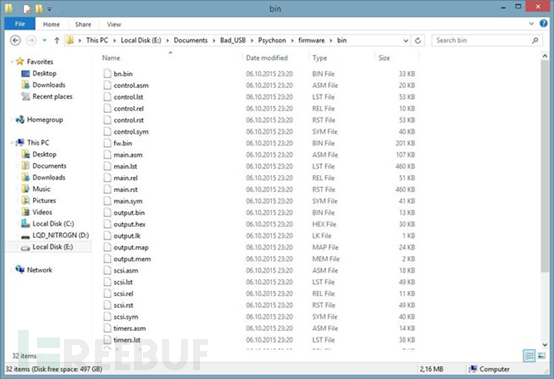This screenshot has height=379, width=554.
Task: Open the address bar history dropdown
Action: (406, 41)
